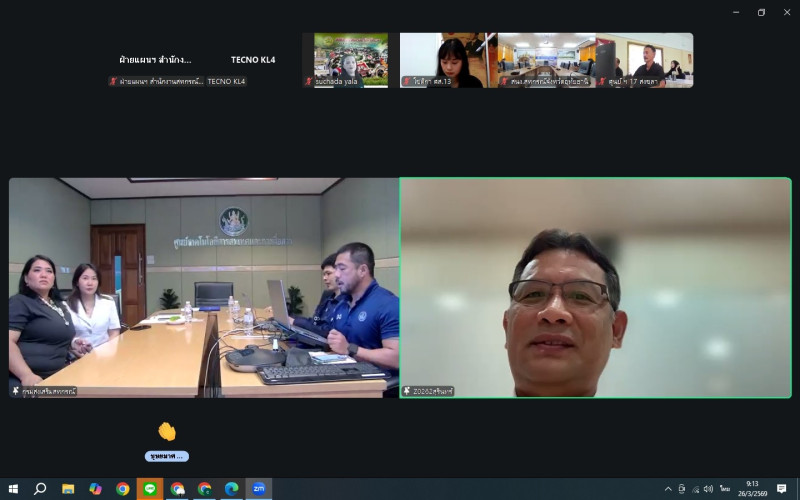Viewport: 800px width, 500px height.
Task: Click muted mic icon beside TECNO KL4 label
Action: coord(113,82)
